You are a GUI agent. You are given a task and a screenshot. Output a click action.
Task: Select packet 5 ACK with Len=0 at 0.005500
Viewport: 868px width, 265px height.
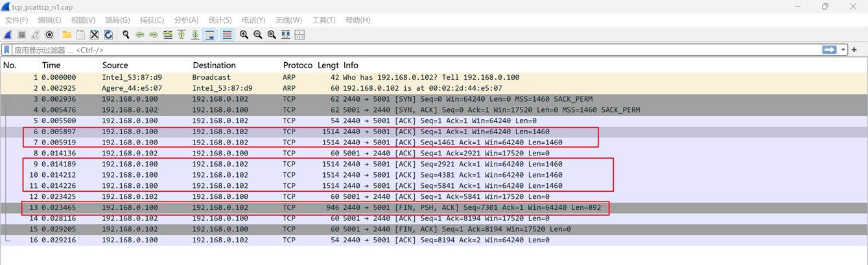[433, 121]
